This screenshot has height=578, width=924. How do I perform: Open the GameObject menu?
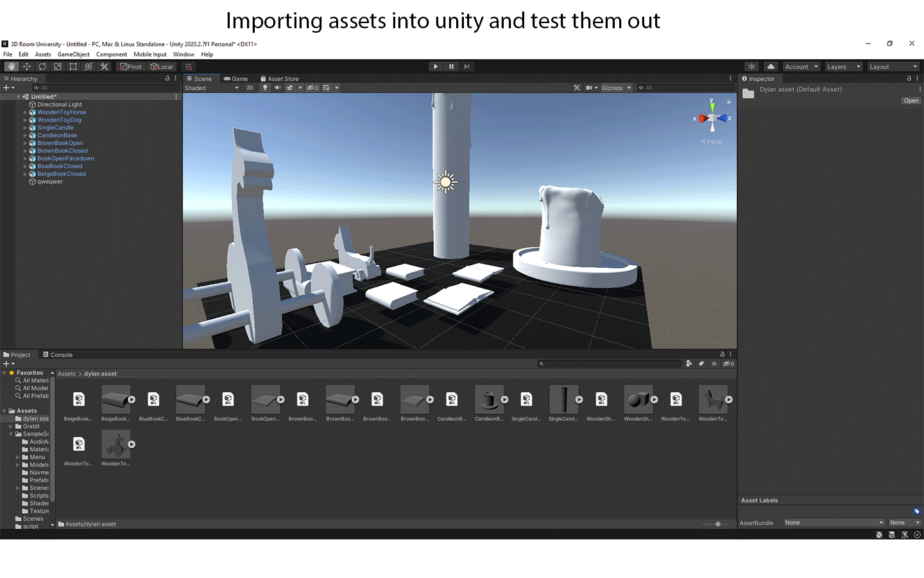(x=74, y=55)
